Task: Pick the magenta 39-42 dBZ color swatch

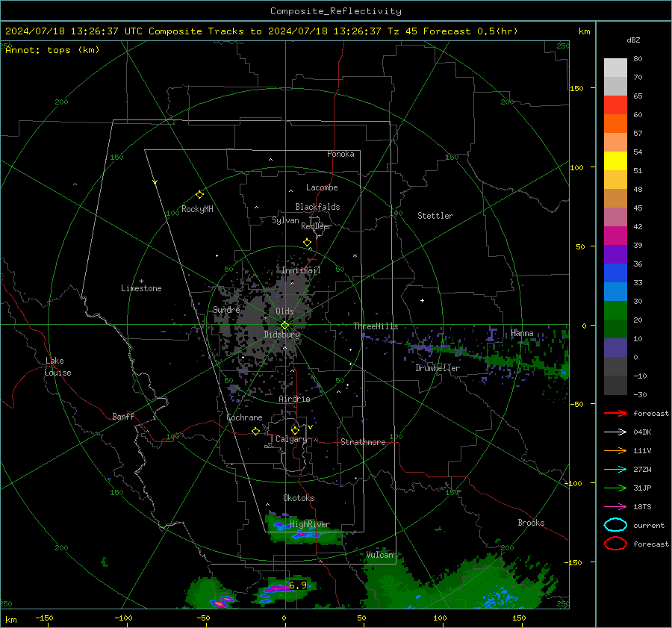Action: tap(615, 236)
